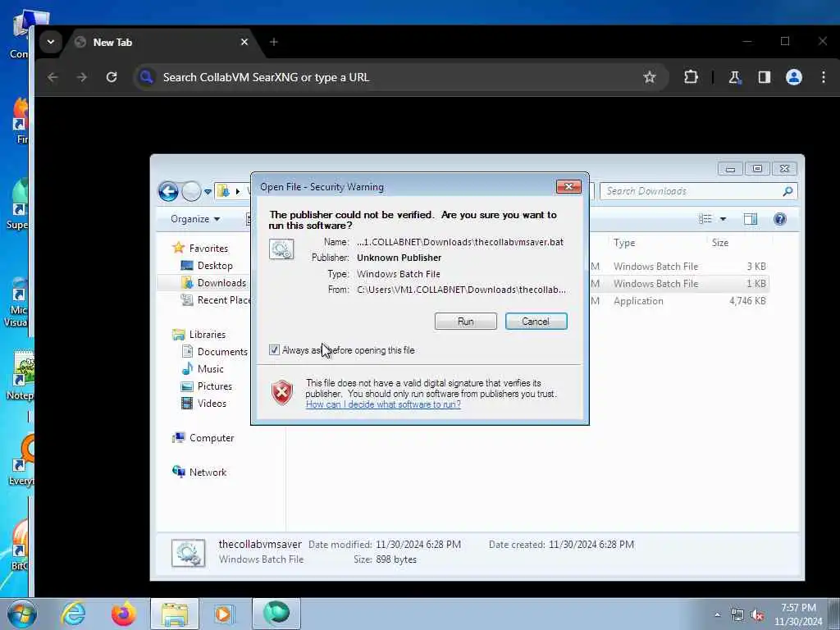Screen dimensions: 840x630
Task: Sort by the Size column header
Action: (x=720, y=243)
